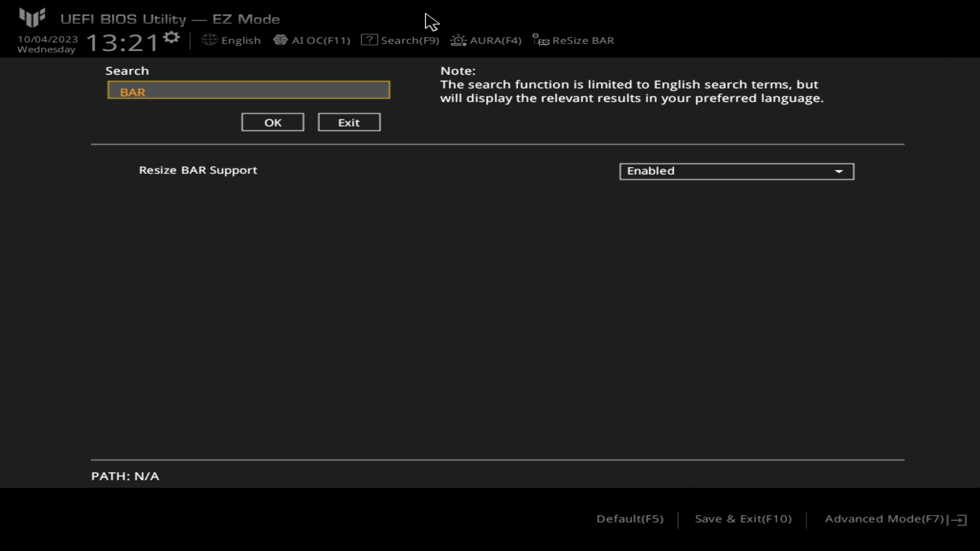Expand the Resize BAR Support options
The height and width of the screenshot is (551, 980).
(838, 170)
